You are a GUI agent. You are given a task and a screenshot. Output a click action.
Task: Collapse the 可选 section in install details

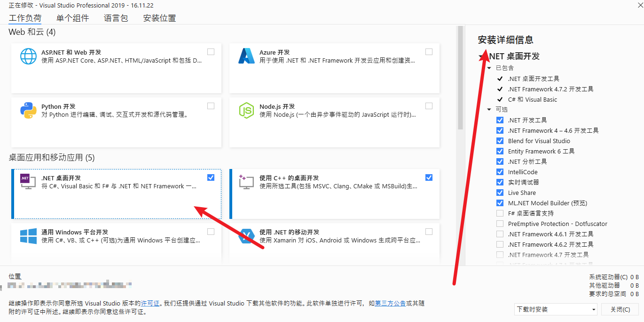[x=489, y=110]
